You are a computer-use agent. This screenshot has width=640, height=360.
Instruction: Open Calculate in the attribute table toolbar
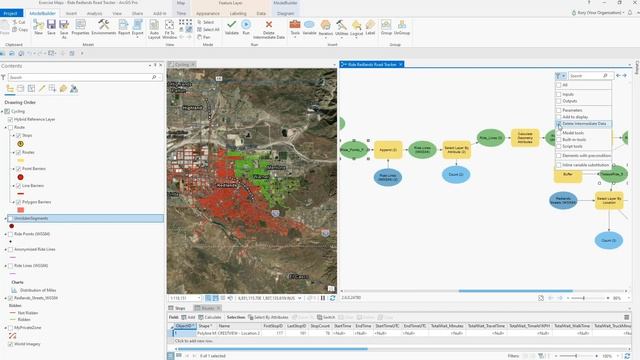(x=209, y=317)
